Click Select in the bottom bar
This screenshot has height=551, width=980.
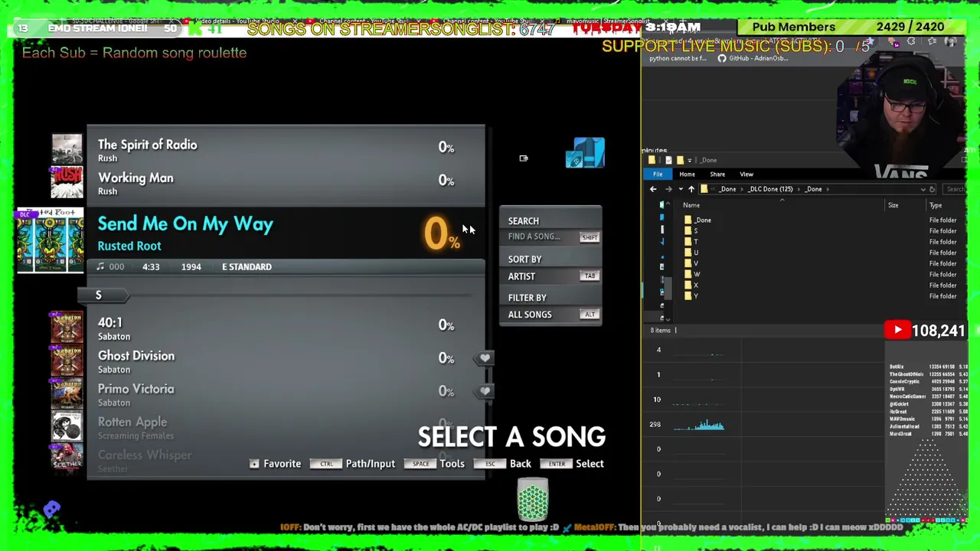[590, 464]
